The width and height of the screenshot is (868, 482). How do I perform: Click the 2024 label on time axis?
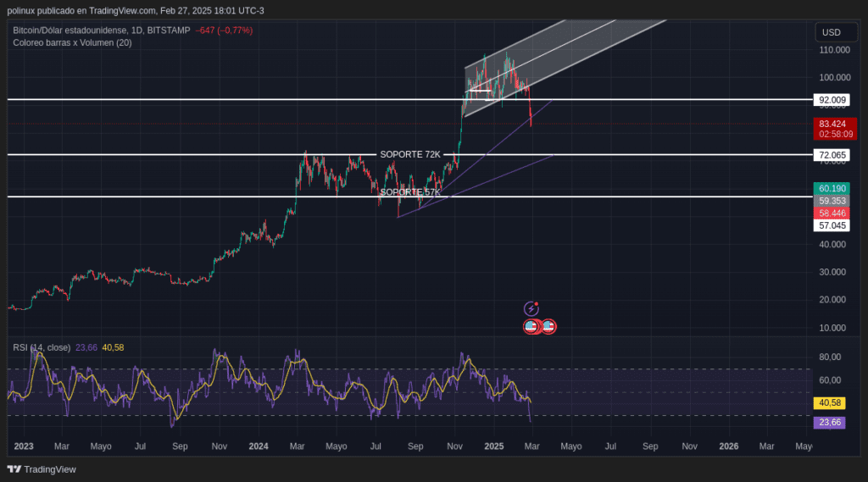[259, 446]
